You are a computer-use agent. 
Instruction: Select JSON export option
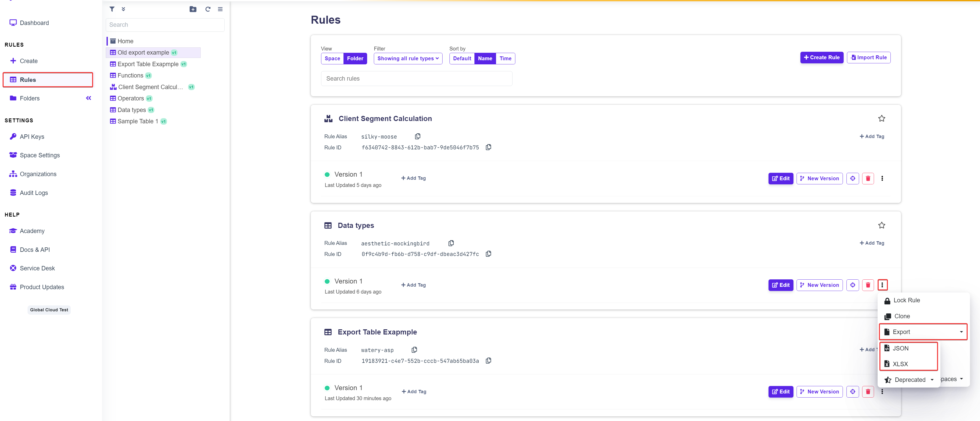click(x=900, y=348)
